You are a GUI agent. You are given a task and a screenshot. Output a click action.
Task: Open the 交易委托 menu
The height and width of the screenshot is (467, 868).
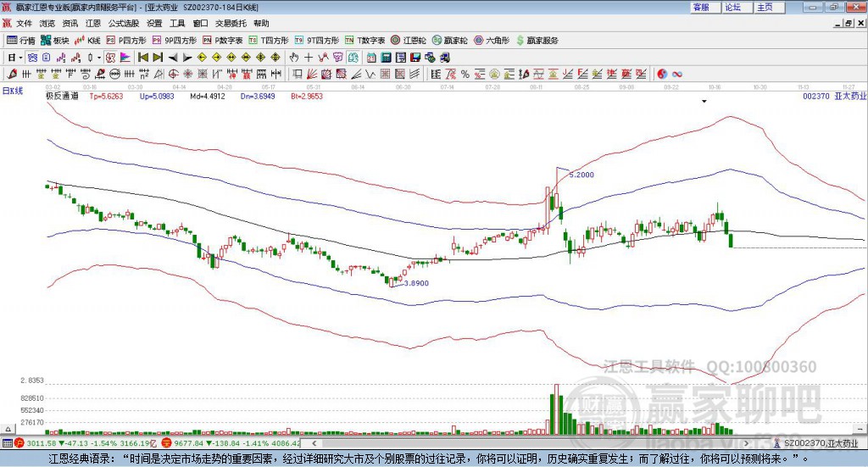pos(231,23)
